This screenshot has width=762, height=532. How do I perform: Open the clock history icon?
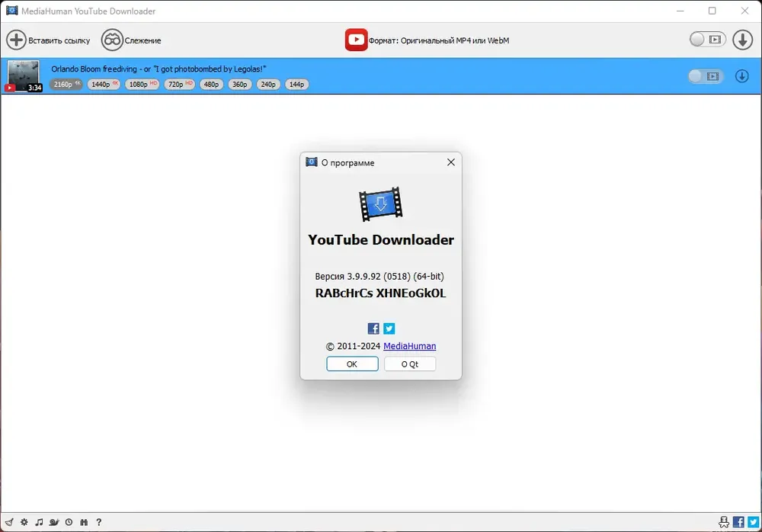pos(69,522)
